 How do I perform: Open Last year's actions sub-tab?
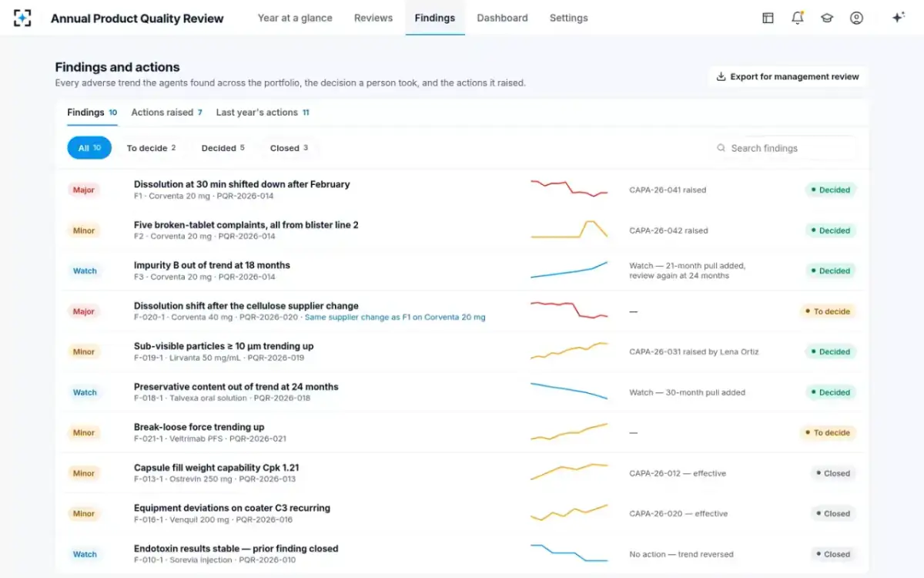point(263,113)
